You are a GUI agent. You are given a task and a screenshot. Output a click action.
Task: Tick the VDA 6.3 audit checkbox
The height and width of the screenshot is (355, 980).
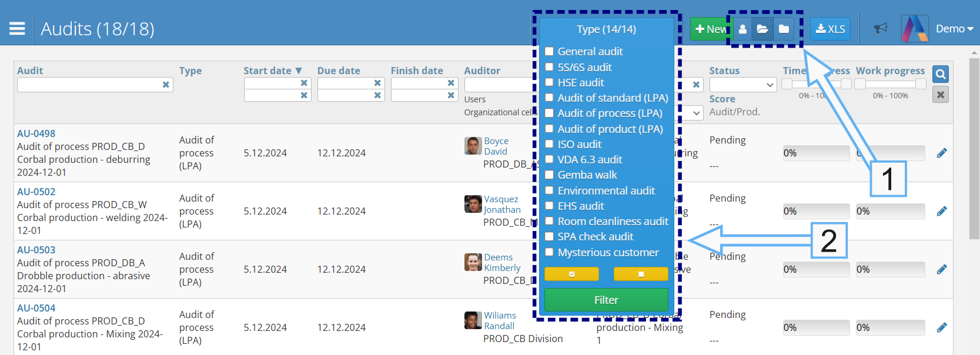tap(549, 159)
